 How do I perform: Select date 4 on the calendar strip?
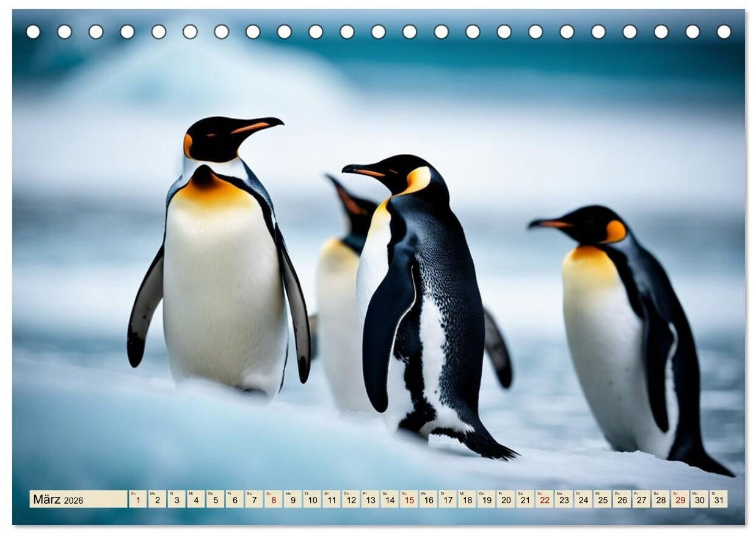(196, 499)
